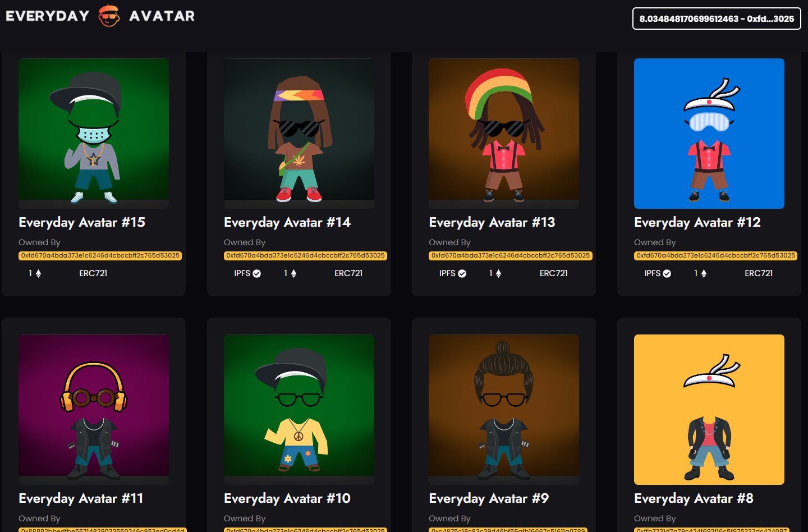The width and height of the screenshot is (808, 532).
Task: Click the Everyday Avatar #12 title
Action: pos(697,223)
